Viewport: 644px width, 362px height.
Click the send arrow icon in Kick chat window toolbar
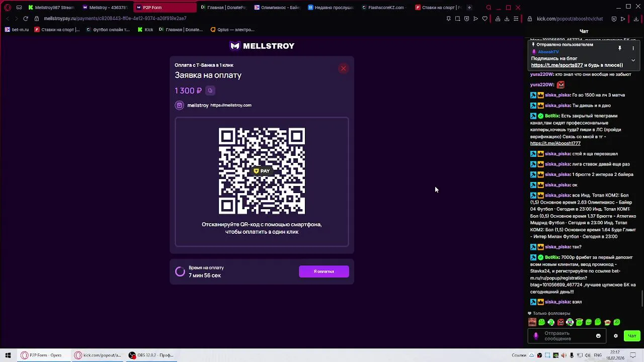pos(623,19)
